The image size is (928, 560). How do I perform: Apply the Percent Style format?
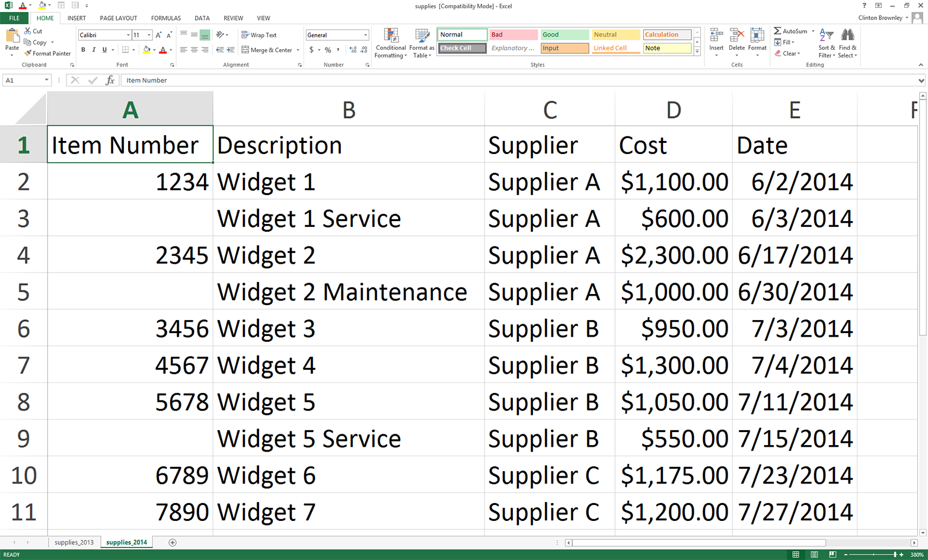click(x=327, y=50)
